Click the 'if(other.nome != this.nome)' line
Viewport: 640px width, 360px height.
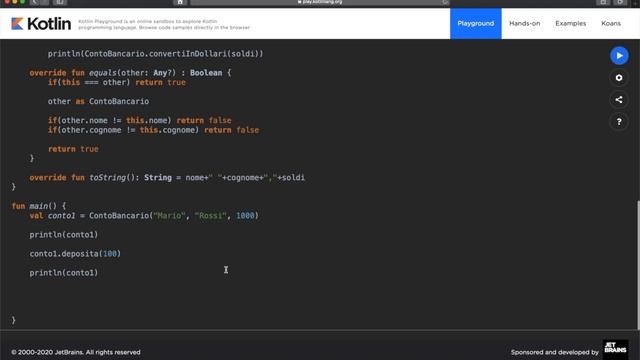tap(140, 120)
